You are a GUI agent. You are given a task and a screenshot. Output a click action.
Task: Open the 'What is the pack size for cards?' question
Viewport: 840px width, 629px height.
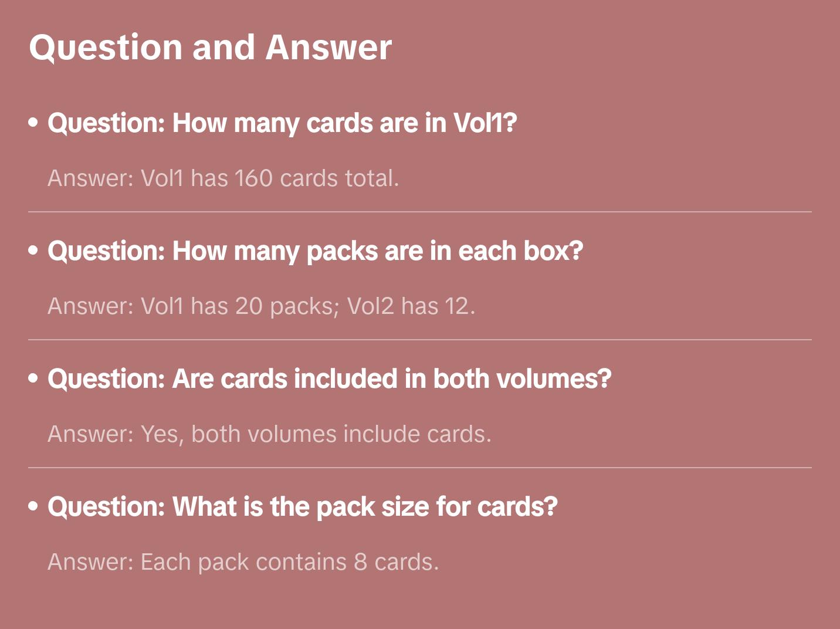[x=302, y=507]
